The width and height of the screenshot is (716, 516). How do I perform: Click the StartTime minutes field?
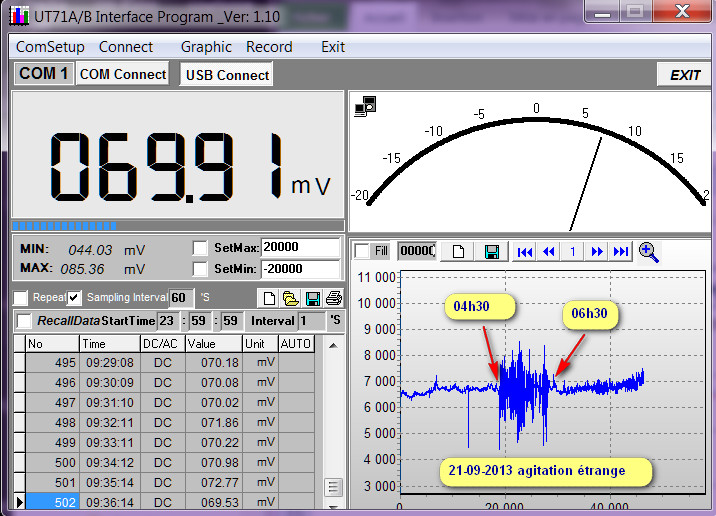click(x=200, y=321)
